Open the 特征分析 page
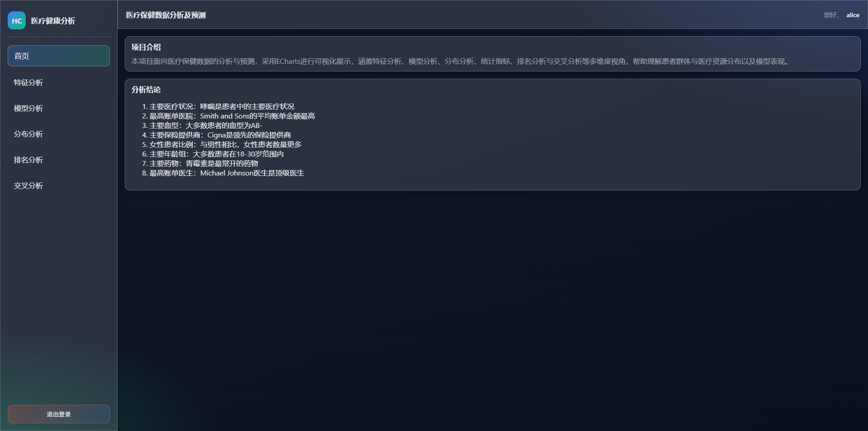Viewport: 868px width, 431px height. 28,82
